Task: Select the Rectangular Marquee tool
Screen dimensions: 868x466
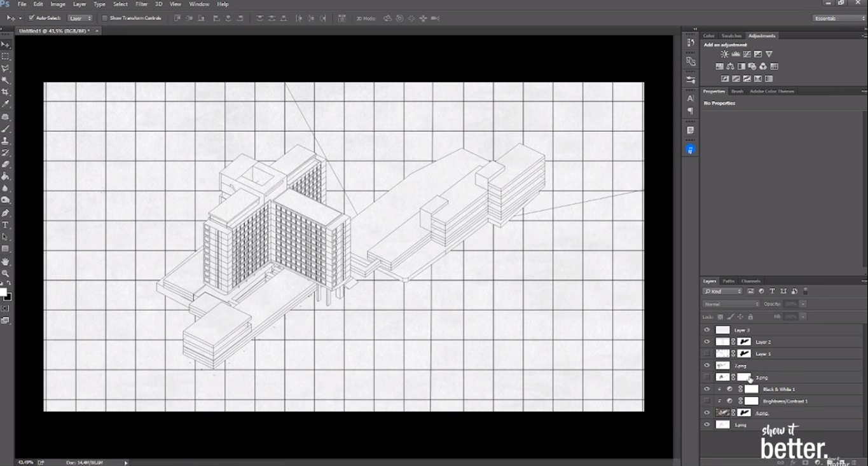Action: [6, 56]
